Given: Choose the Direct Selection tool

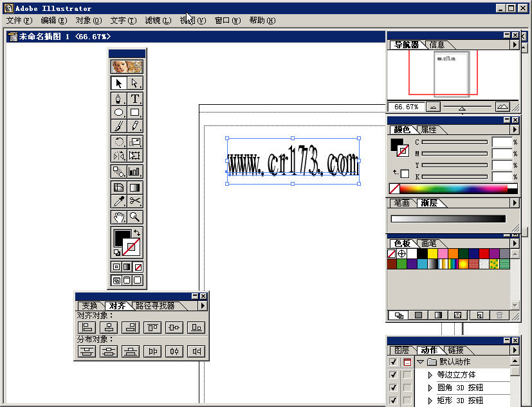Looking at the screenshot, I should [x=136, y=84].
